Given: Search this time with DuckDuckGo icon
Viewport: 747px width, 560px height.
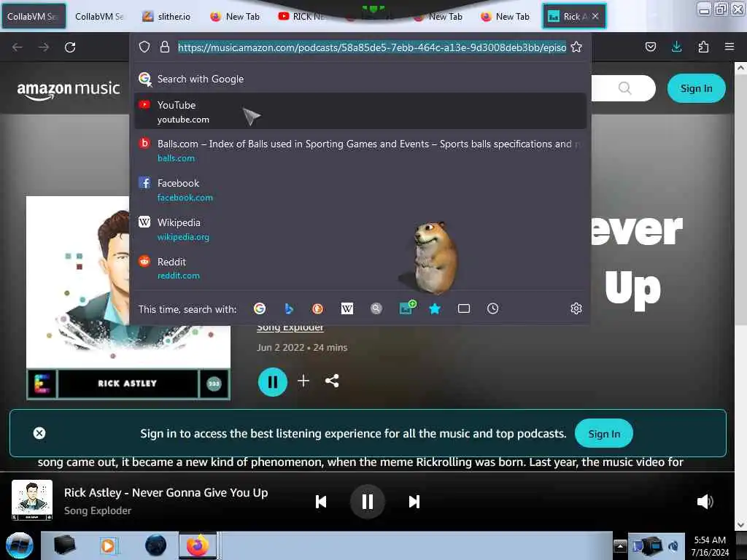Looking at the screenshot, I should tap(318, 308).
